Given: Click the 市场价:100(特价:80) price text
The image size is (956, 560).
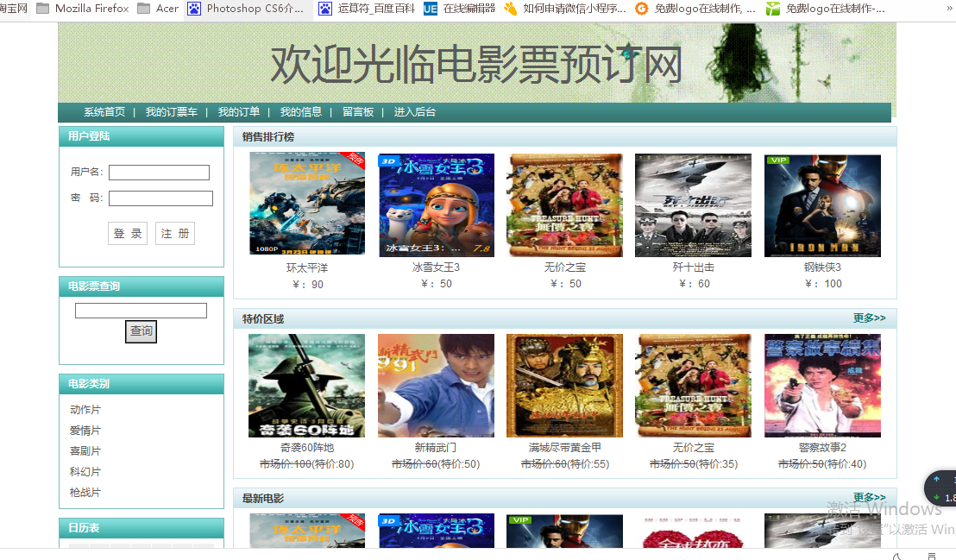Looking at the screenshot, I should tap(306, 464).
